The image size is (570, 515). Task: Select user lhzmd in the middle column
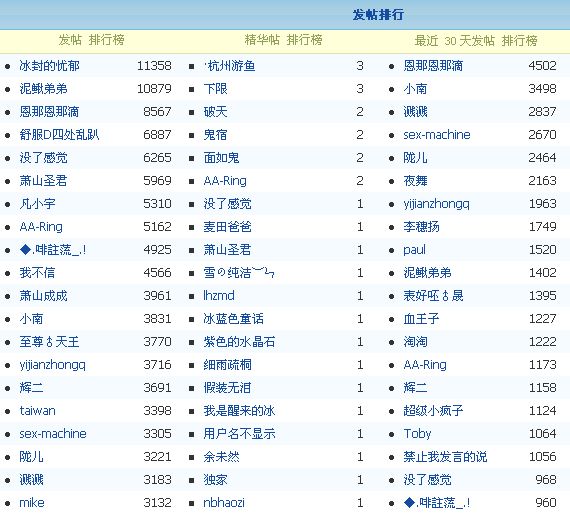pos(219,296)
